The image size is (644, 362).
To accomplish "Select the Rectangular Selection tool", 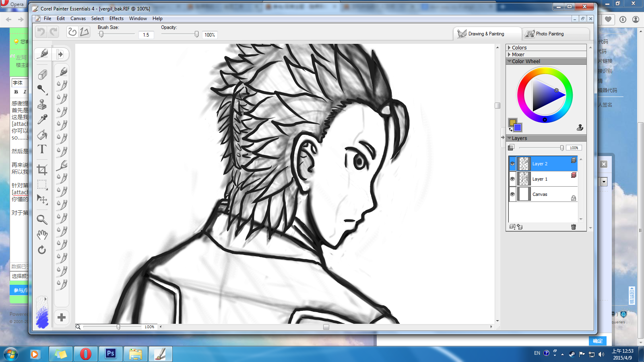I will point(42,185).
